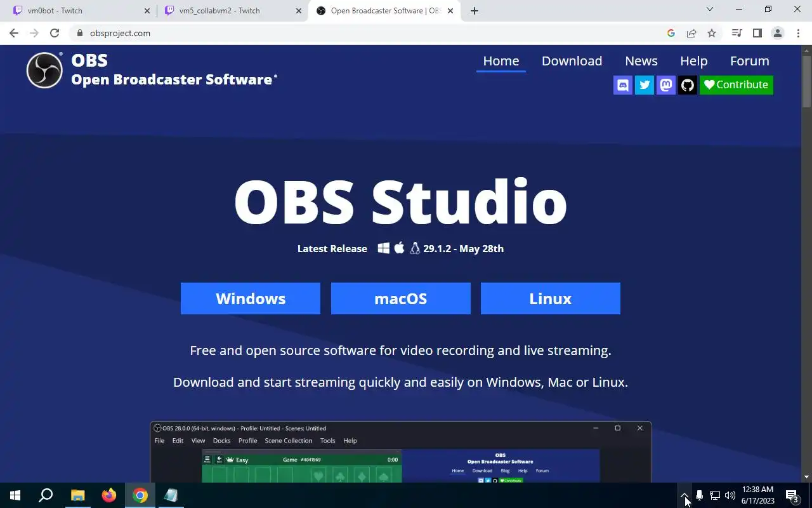Reload the page with refresh icon
The image size is (812, 508).
(x=55, y=33)
